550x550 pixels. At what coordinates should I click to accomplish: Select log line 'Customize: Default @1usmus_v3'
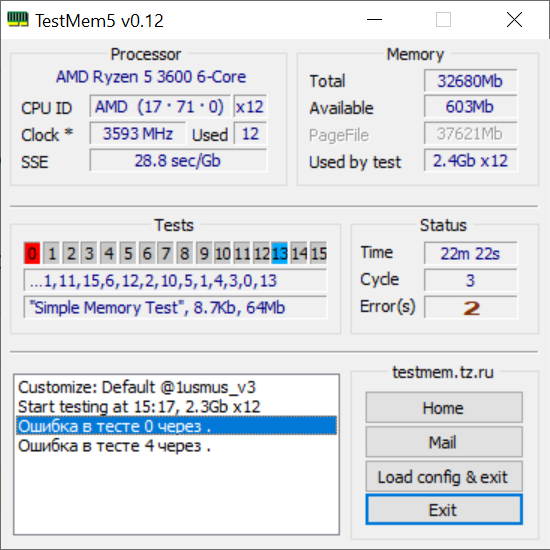pos(176,387)
